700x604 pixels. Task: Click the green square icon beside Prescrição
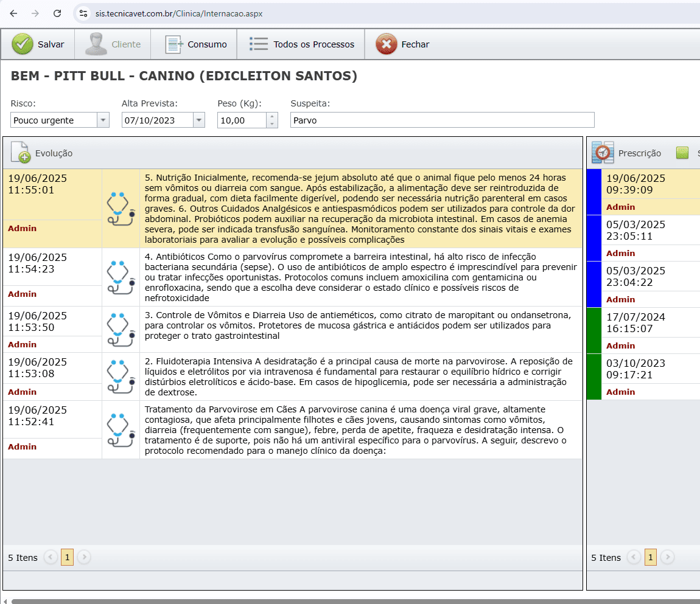click(682, 153)
